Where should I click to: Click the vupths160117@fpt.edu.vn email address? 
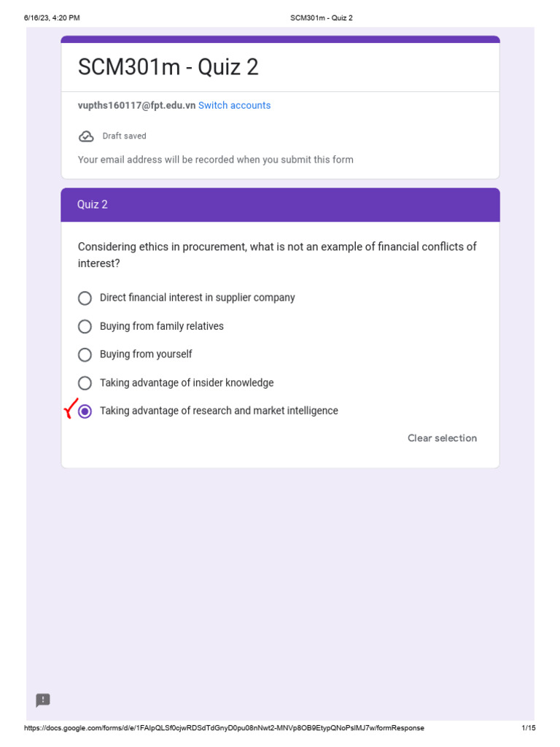[x=136, y=106]
